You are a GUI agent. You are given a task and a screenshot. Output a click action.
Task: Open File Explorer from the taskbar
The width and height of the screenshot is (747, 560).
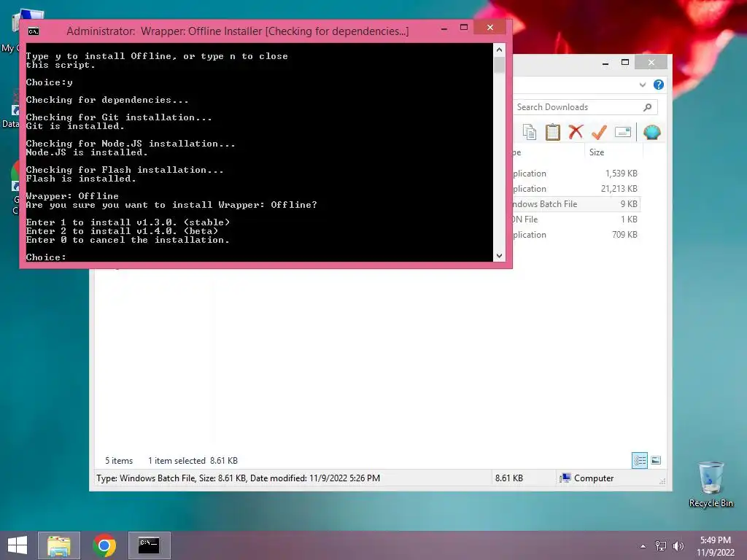[x=59, y=545]
